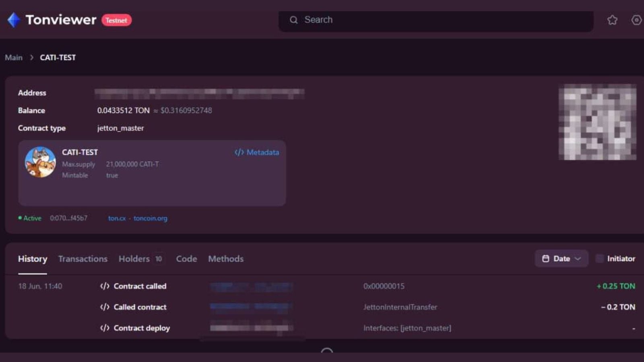
Task: Click the JettonInternalTransfer text
Action: [x=400, y=307]
